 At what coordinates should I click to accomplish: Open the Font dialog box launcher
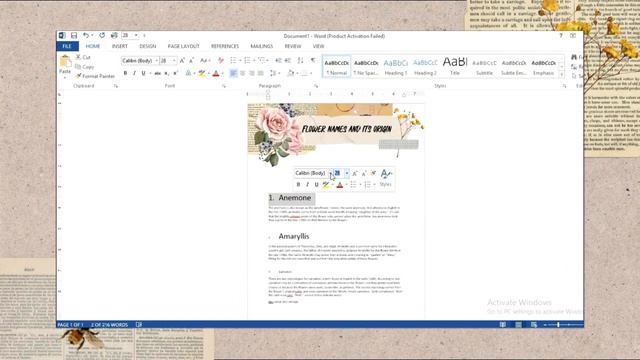[x=224, y=86]
